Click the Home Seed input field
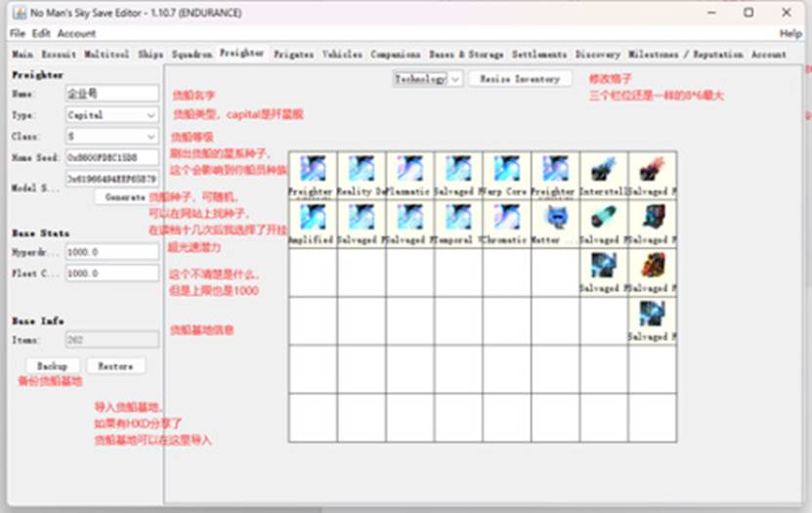812x513 pixels. click(x=111, y=157)
